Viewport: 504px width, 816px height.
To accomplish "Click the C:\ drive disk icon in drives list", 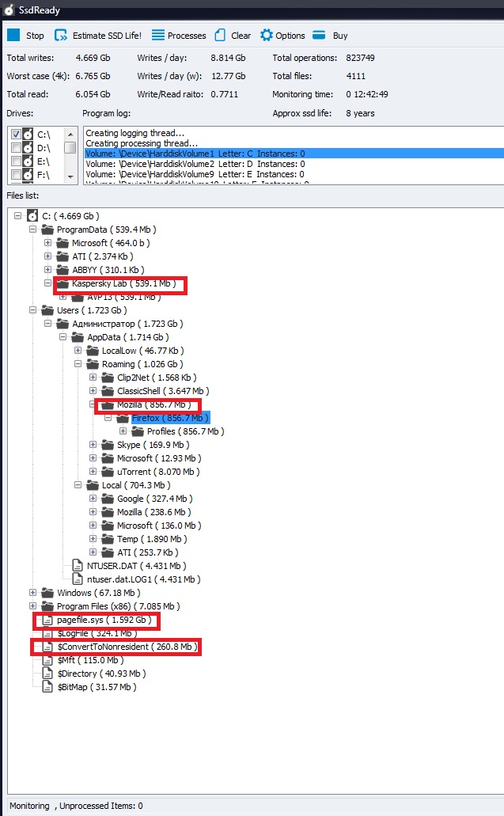I will point(28,135).
